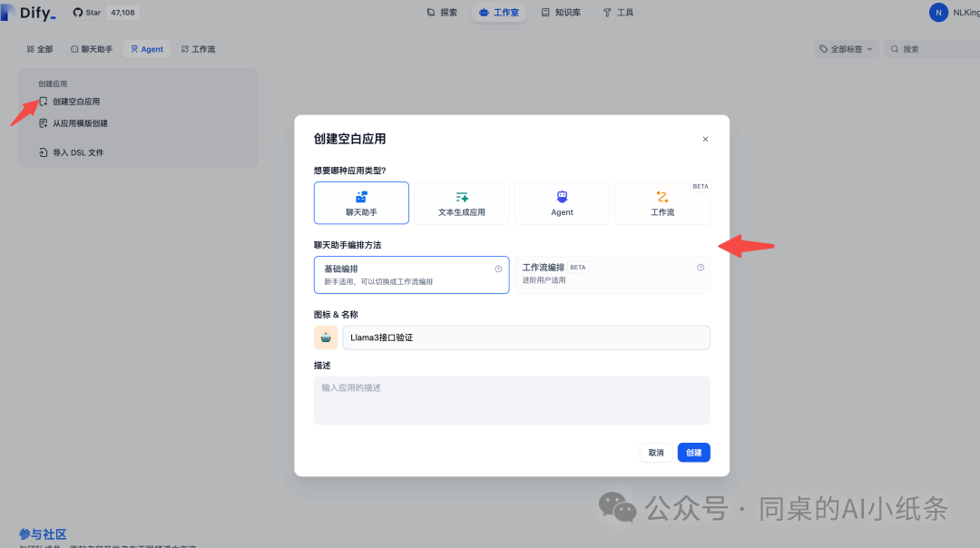Click help icon on 工作流编排 card
980x548 pixels.
(701, 268)
